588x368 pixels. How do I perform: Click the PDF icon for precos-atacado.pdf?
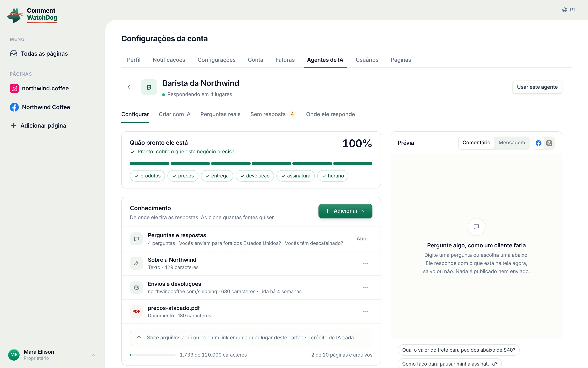[136, 312]
